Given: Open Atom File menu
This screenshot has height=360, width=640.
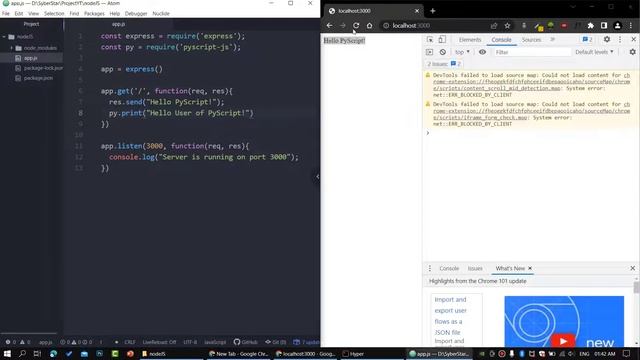Looking at the screenshot, I should click(x=6, y=13).
